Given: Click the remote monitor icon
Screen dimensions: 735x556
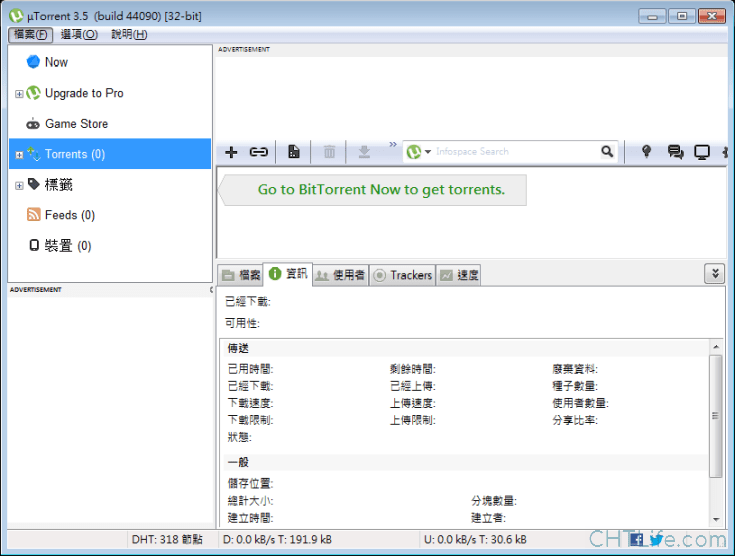Looking at the screenshot, I should pyautogui.click(x=702, y=152).
